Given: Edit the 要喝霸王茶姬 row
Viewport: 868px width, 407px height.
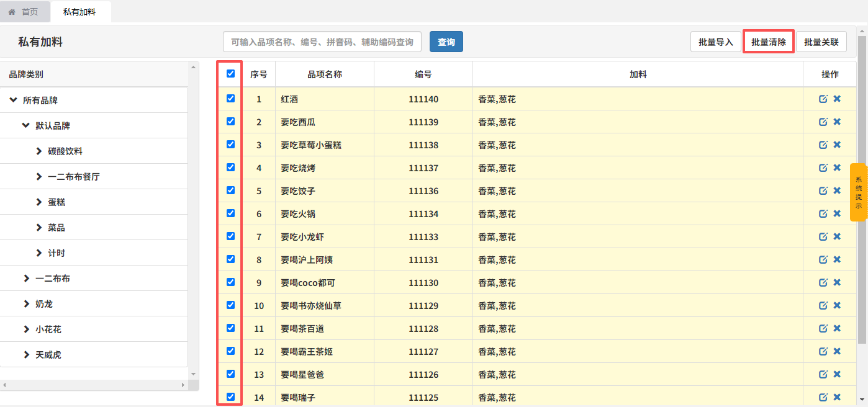Looking at the screenshot, I should (823, 351).
